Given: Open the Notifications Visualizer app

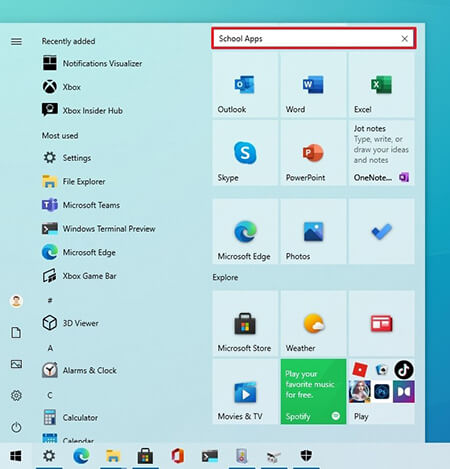Looking at the screenshot, I should (x=92, y=63).
